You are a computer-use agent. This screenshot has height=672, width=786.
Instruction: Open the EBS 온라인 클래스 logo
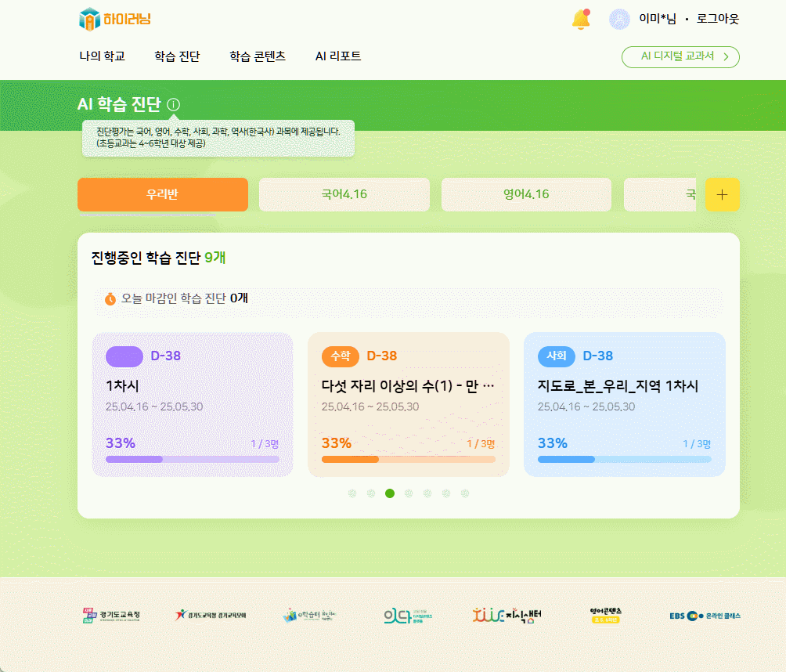705,616
